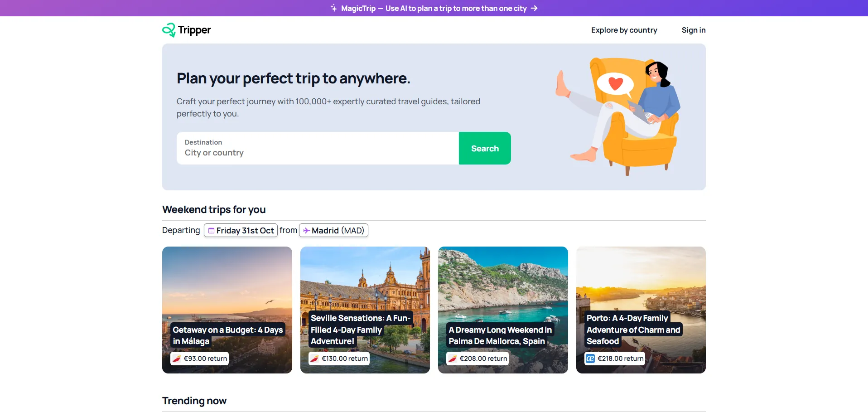Click the Iberia airline icon on Seville card
Screen dimensions: 868x412
click(x=314, y=359)
